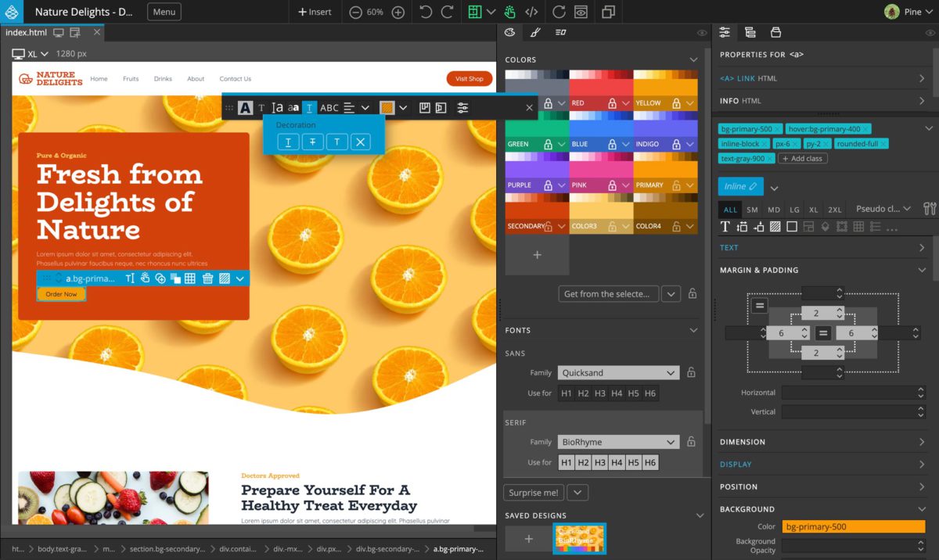Open the Design palette panel tab
939x560 pixels.
(510, 32)
